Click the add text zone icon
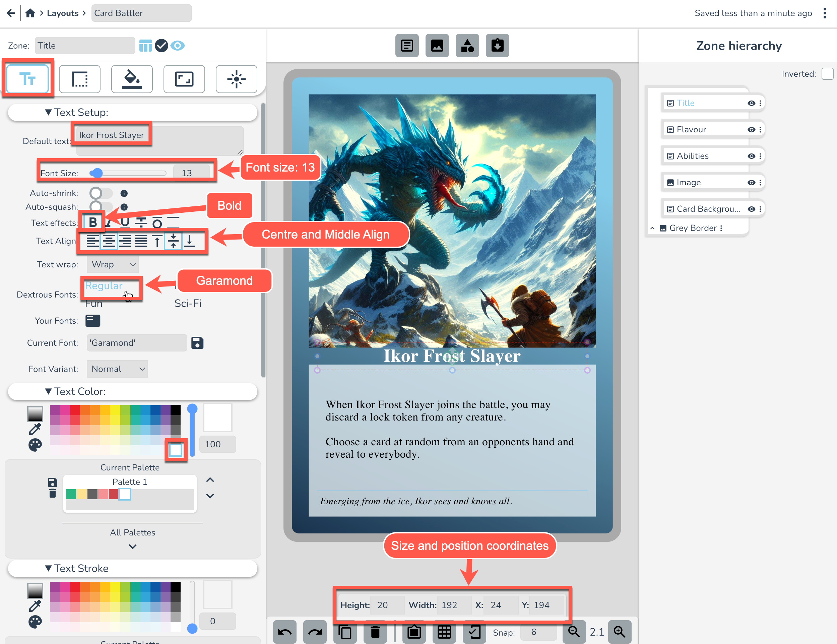 [407, 46]
